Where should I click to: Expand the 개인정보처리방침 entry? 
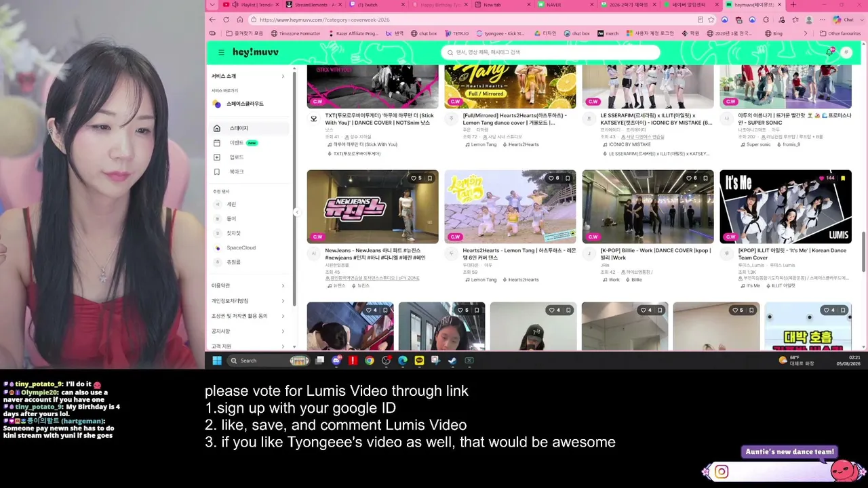click(x=248, y=300)
